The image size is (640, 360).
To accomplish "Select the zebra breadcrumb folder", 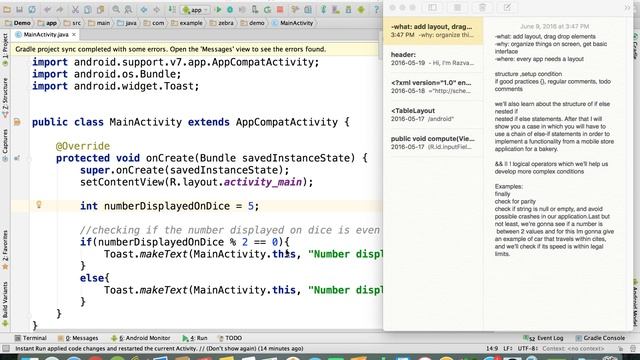I will (x=222, y=23).
